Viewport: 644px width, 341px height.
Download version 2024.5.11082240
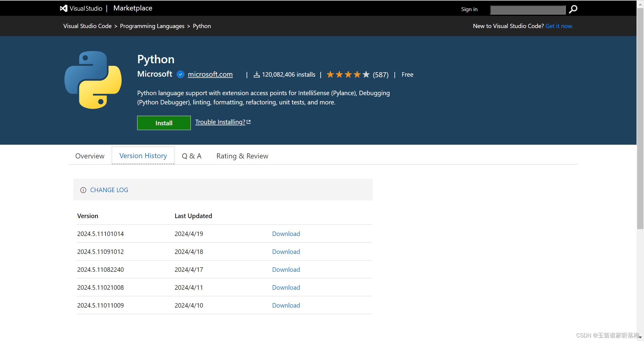286,269
